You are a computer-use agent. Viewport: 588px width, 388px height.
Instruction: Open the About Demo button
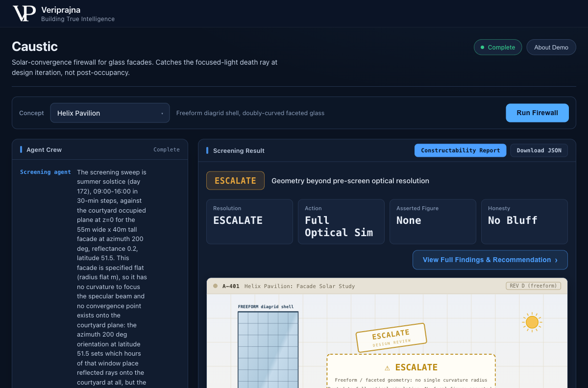(x=551, y=47)
